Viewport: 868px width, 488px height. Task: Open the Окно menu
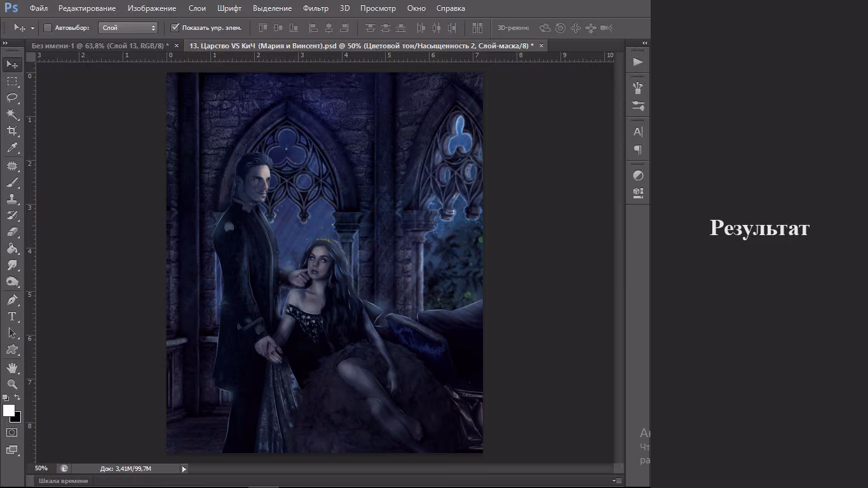[x=416, y=8]
